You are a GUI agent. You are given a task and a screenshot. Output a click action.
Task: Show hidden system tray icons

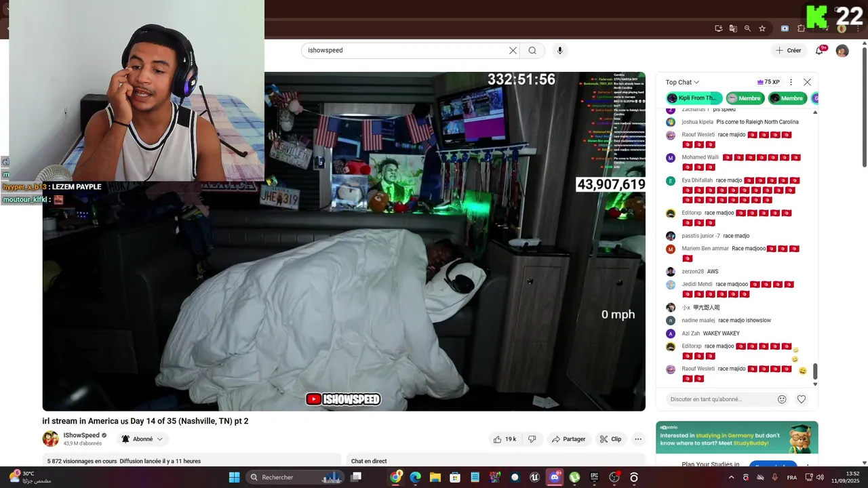[731, 477]
